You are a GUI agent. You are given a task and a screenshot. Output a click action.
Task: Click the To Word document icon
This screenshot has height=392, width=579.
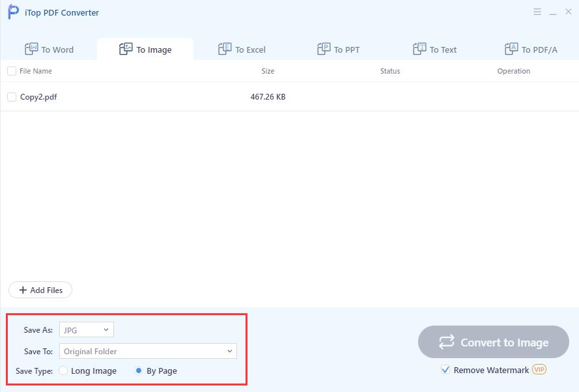31,49
